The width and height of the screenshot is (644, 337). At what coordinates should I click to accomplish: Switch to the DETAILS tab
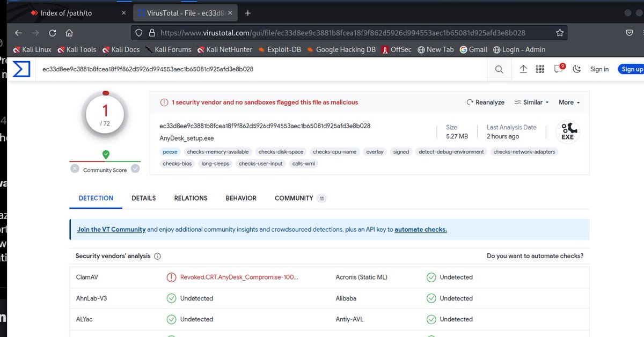(144, 198)
